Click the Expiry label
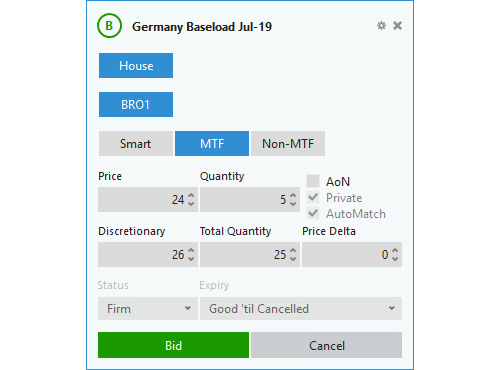 click(x=214, y=285)
